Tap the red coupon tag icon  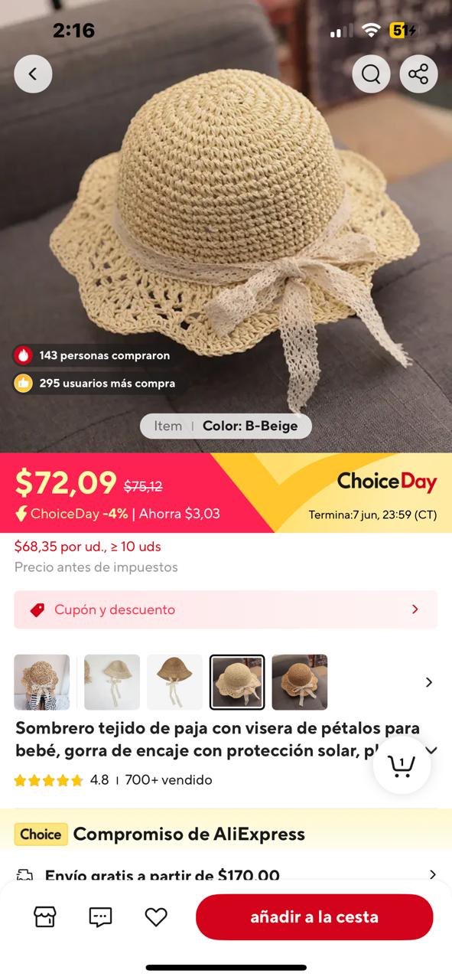pyautogui.click(x=37, y=610)
